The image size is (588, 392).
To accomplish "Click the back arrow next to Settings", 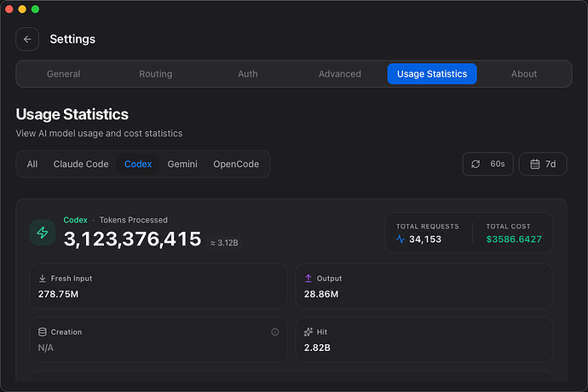I will [x=27, y=39].
